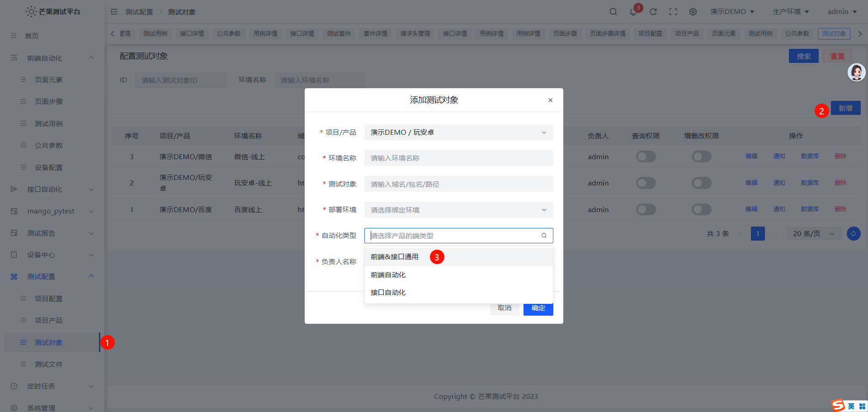Enter fullscreen mode via top bar icon
This screenshot has width=868, height=412.
[x=673, y=11]
